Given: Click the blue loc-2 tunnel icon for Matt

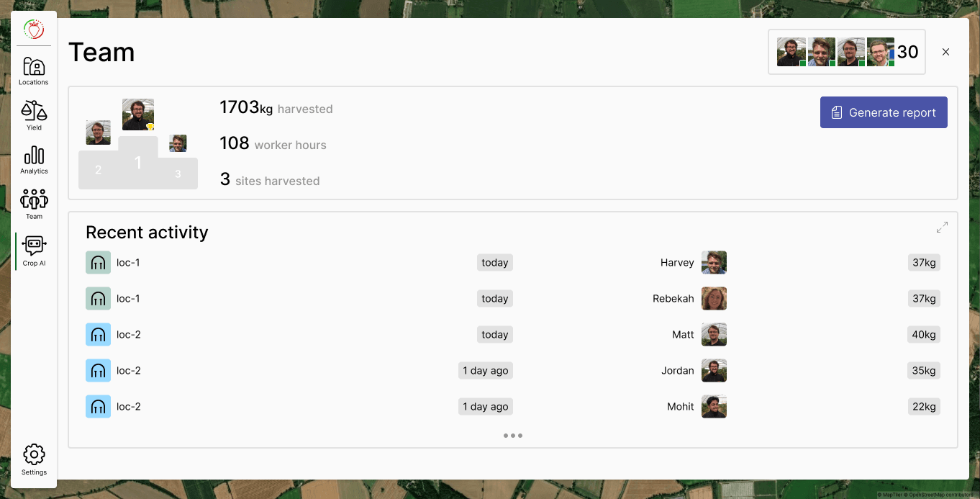Looking at the screenshot, I should click(98, 335).
